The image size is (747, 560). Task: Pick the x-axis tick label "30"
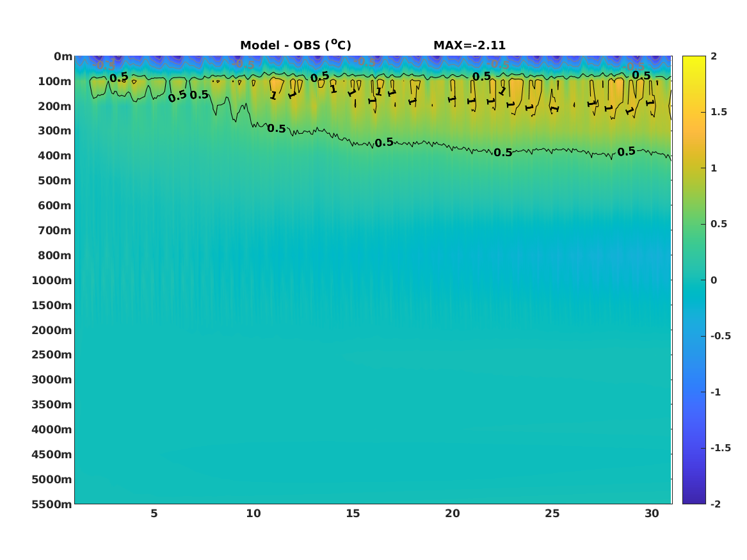[x=652, y=513]
